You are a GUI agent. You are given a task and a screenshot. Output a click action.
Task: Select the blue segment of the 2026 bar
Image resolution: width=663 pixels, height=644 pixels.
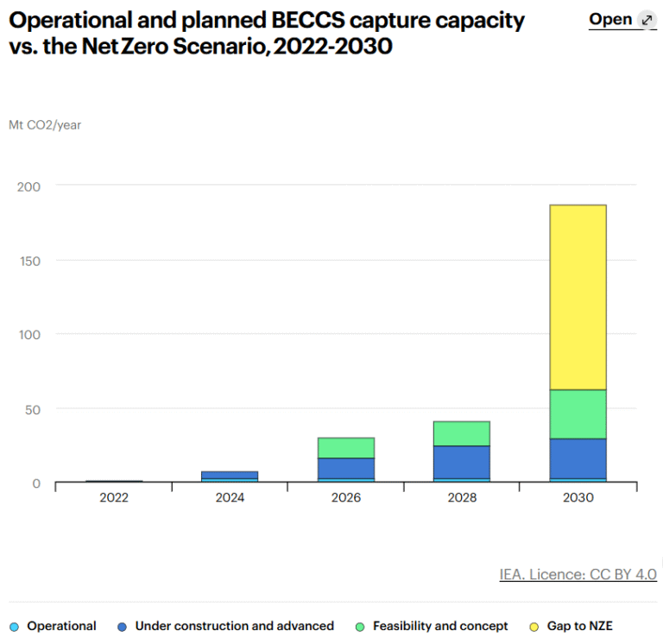point(346,469)
